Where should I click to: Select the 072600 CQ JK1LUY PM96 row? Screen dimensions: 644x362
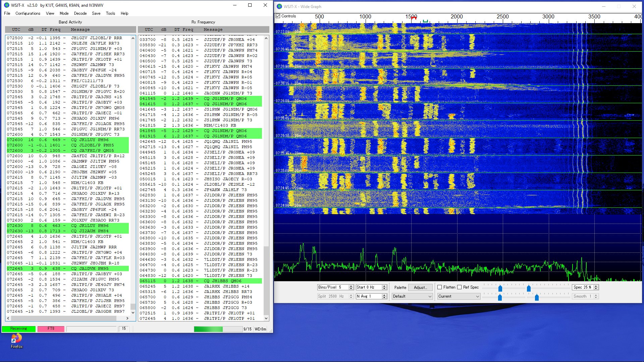[67, 140]
